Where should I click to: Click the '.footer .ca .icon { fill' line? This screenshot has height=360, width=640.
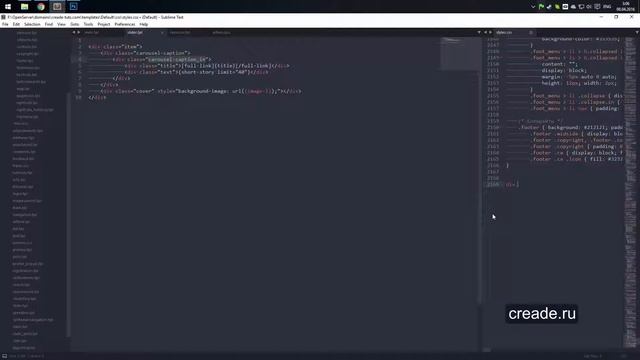(578, 159)
